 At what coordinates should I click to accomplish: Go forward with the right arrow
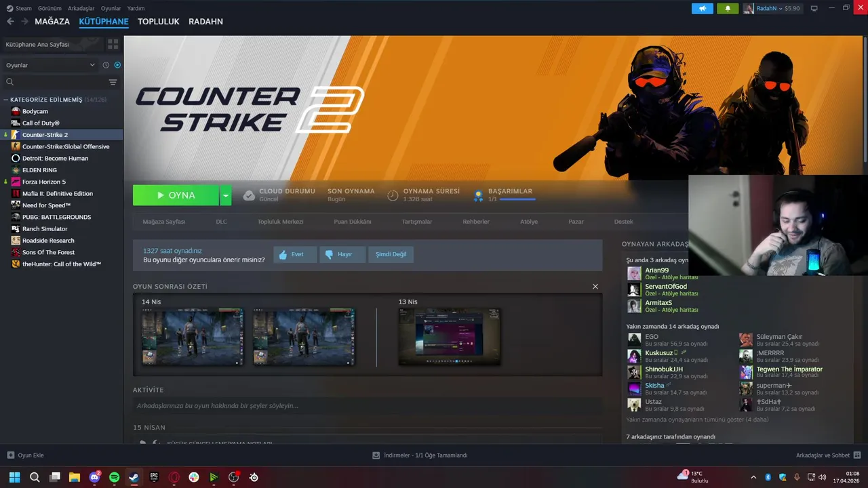tap(24, 22)
